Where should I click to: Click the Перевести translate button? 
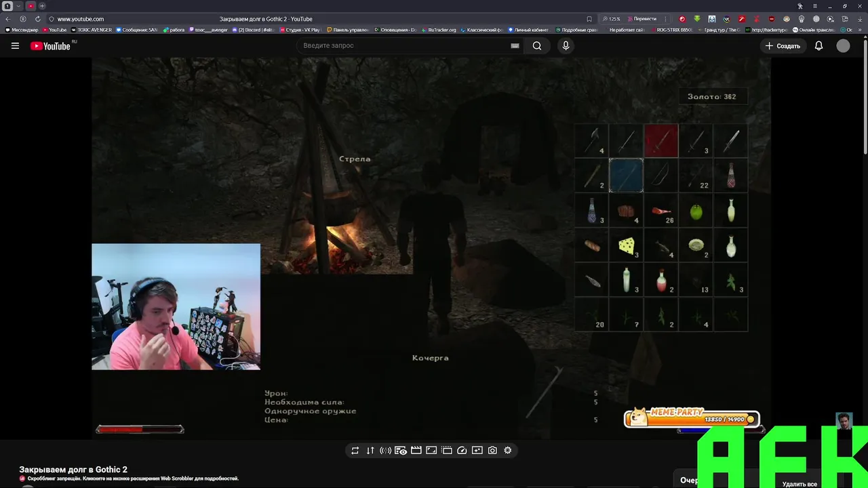(642, 19)
